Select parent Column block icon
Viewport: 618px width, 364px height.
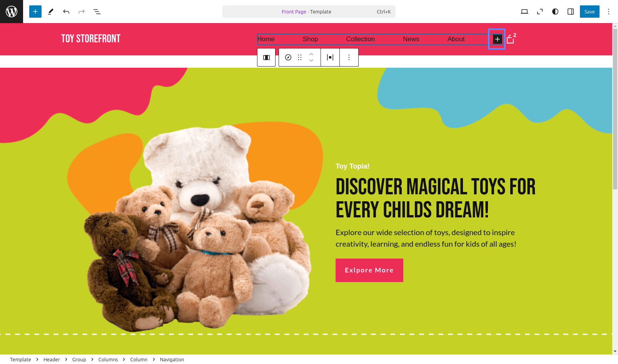coord(266,57)
